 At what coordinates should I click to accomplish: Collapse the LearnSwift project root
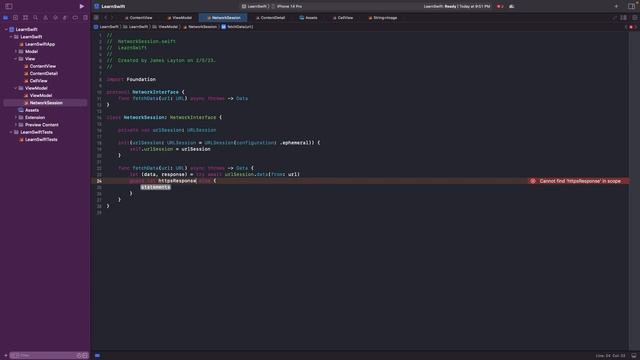[6, 29]
